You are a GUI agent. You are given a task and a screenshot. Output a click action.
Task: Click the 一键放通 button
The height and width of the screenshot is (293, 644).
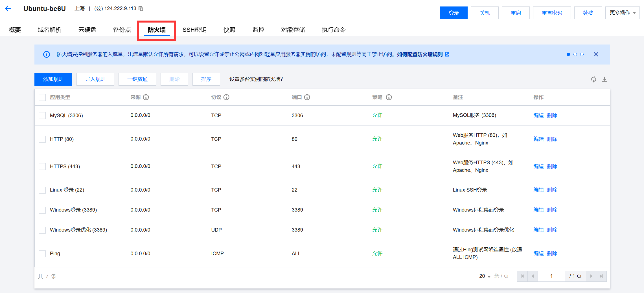pyautogui.click(x=137, y=79)
